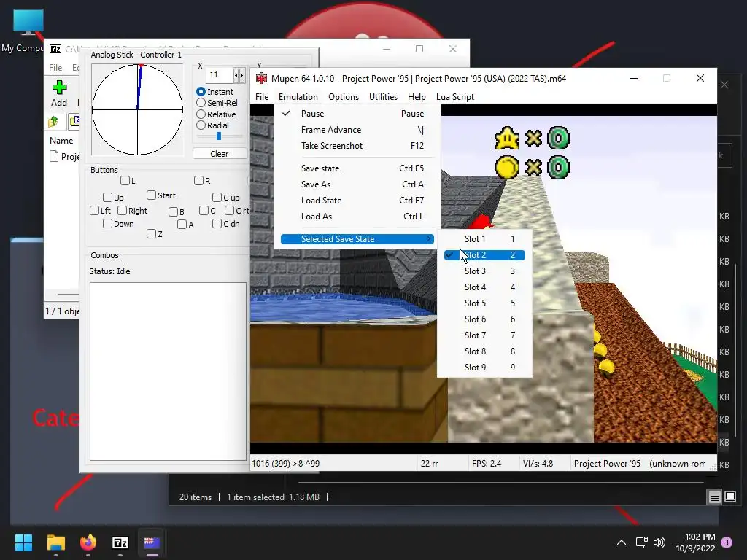Screen dimensions: 747x560
Task: Choose Load As menu item
Action: point(357,216)
